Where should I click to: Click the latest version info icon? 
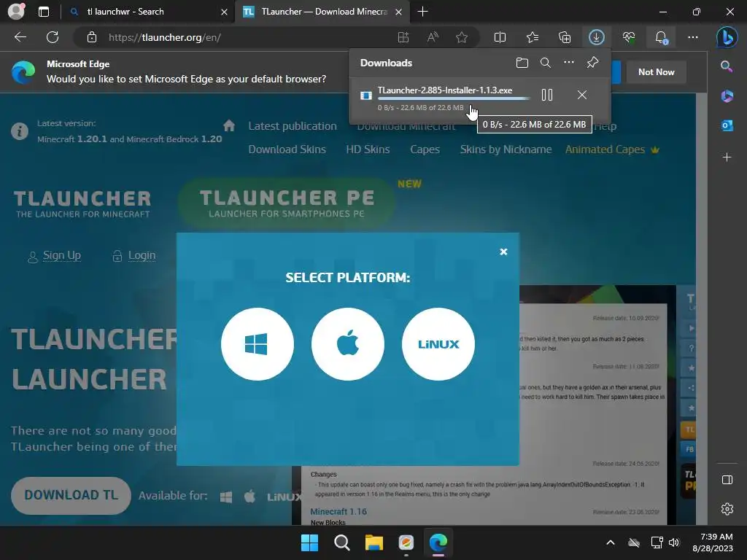(20, 131)
